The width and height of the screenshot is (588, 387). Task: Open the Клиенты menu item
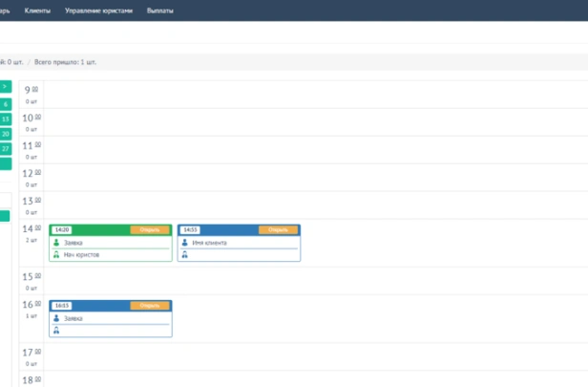click(37, 11)
